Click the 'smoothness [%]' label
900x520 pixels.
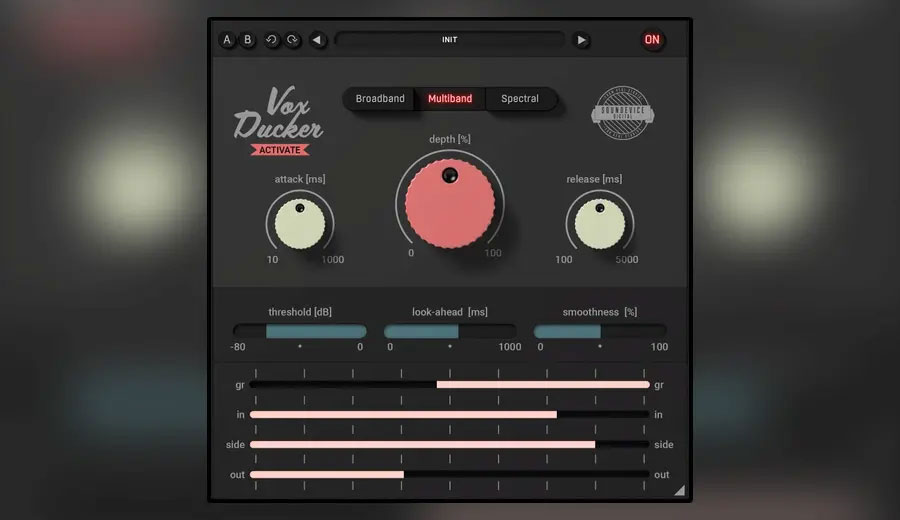pos(600,312)
